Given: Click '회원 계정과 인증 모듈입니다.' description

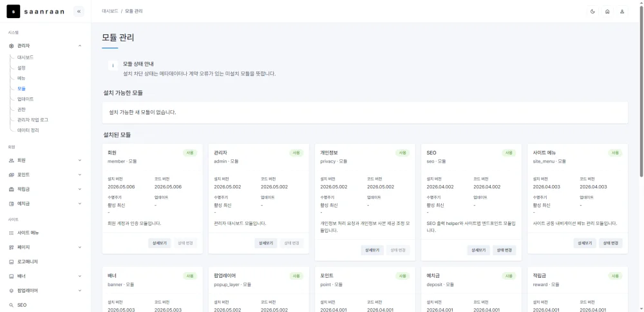Looking at the screenshot, I should tap(135, 224).
